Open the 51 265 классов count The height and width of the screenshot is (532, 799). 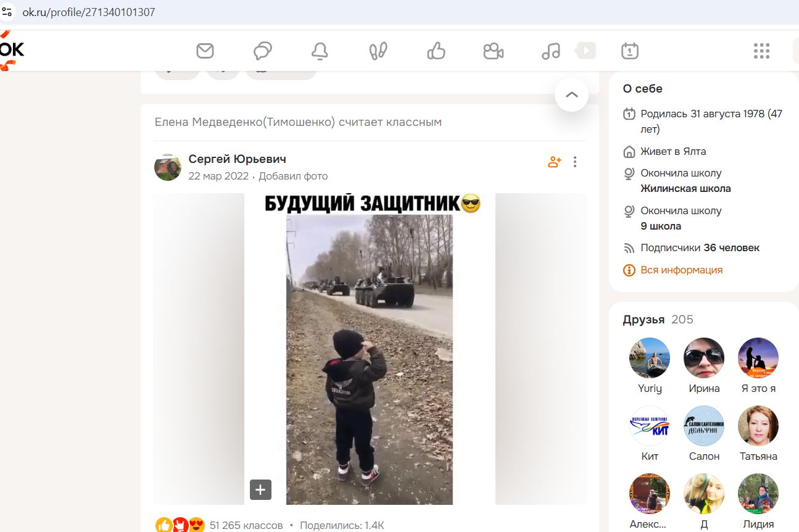[246, 525]
